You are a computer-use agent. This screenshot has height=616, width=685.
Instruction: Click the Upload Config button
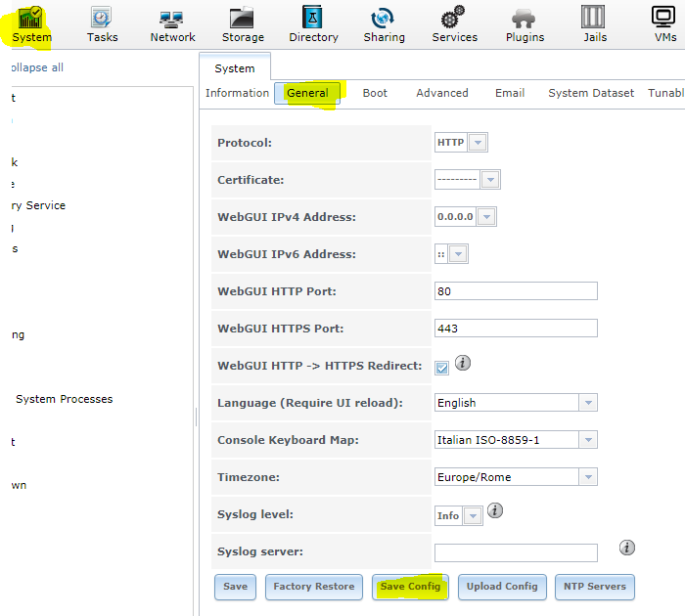502,587
